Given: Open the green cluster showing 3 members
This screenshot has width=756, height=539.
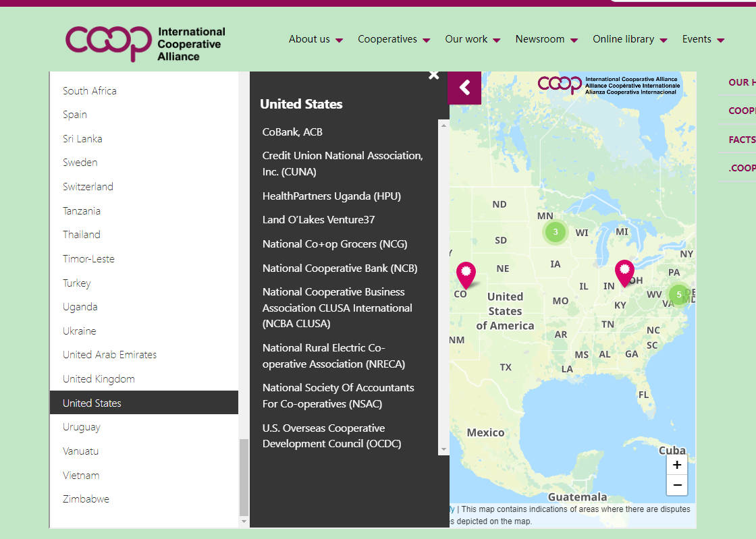Looking at the screenshot, I should click(556, 232).
